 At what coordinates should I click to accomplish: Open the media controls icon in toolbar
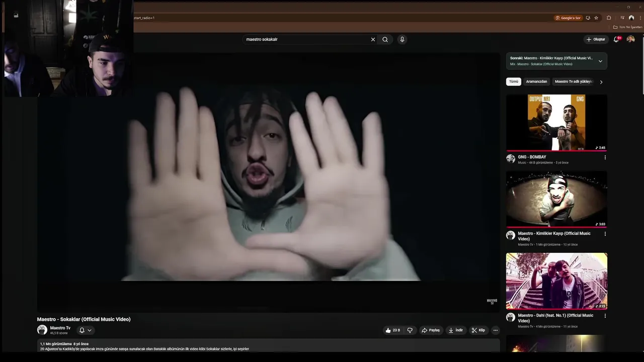[x=622, y=18]
